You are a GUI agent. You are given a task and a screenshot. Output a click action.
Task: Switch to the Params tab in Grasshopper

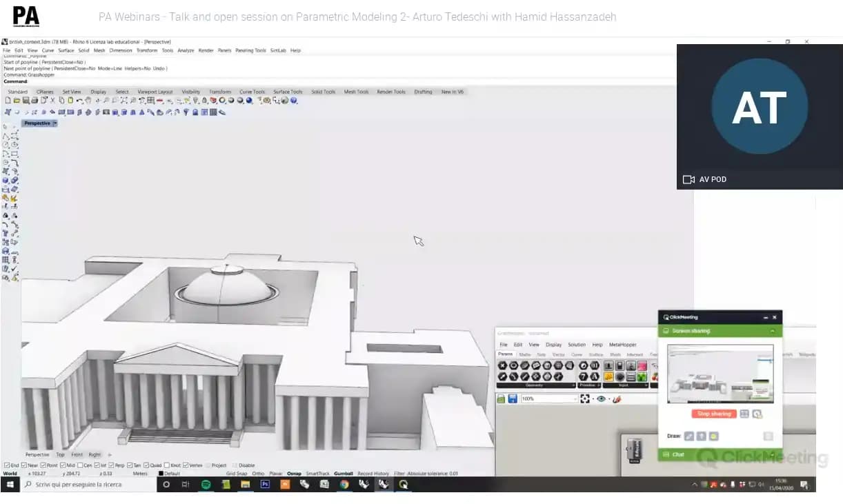pyautogui.click(x=505, y=354)
